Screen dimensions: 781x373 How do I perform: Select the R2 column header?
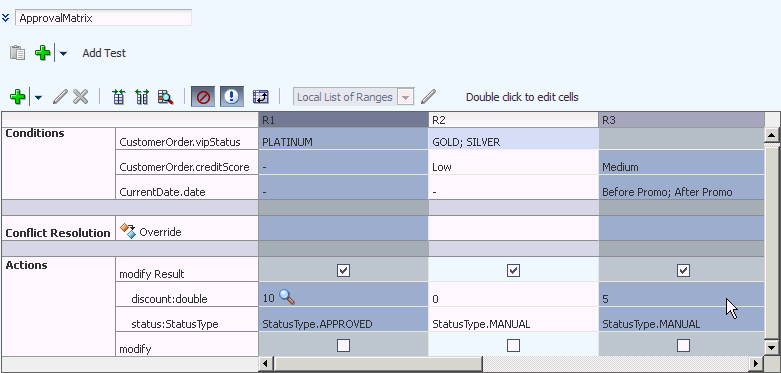tap(513, 120)
